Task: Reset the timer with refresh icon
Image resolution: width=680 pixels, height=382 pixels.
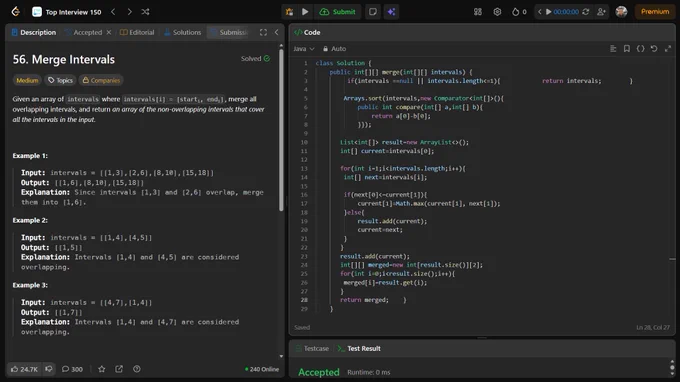Action: (585, 12)
